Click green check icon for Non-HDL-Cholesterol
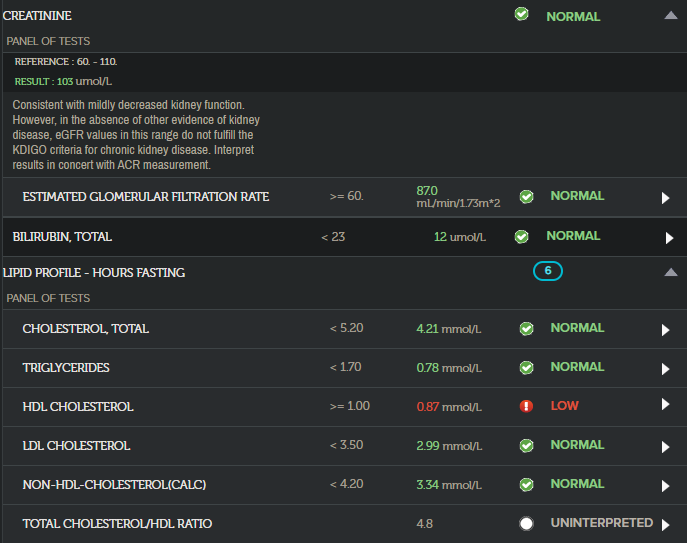The image size is (687, 543). 526,484
